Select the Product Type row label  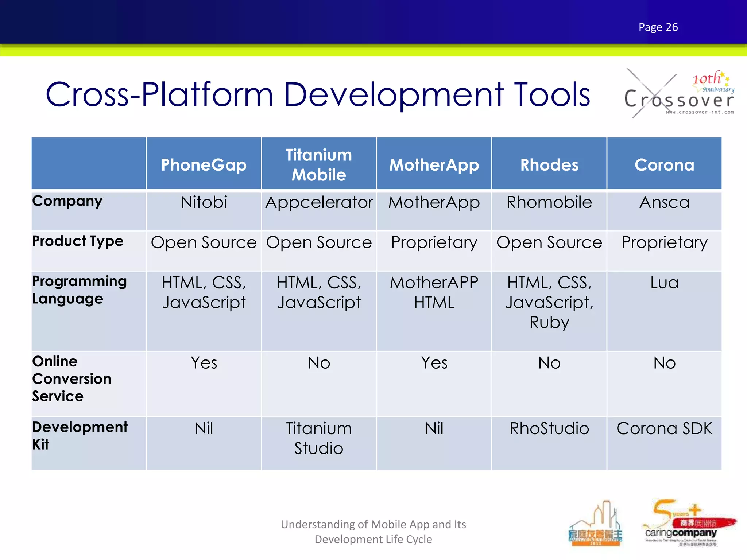[x=78, y=241]
